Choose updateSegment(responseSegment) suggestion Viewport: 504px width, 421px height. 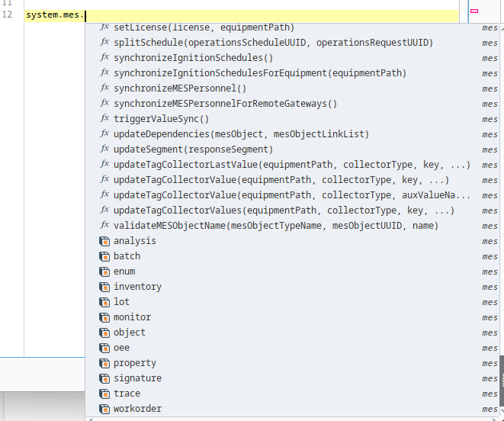coord(193,149)
